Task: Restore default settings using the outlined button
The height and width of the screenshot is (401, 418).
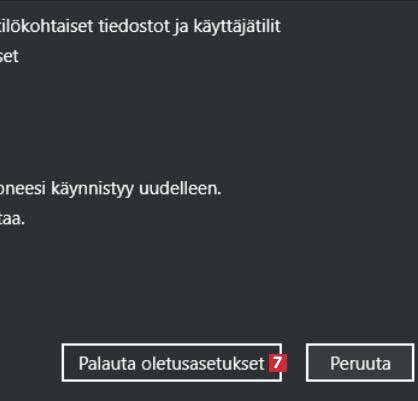Action: pos(172,363)
